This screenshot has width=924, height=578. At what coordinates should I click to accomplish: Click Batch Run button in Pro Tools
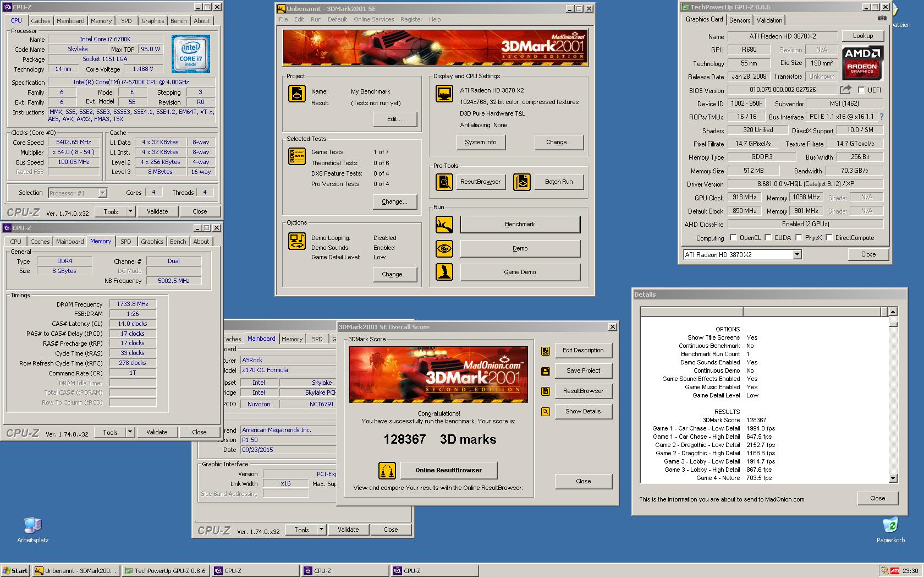coord(558,182)
